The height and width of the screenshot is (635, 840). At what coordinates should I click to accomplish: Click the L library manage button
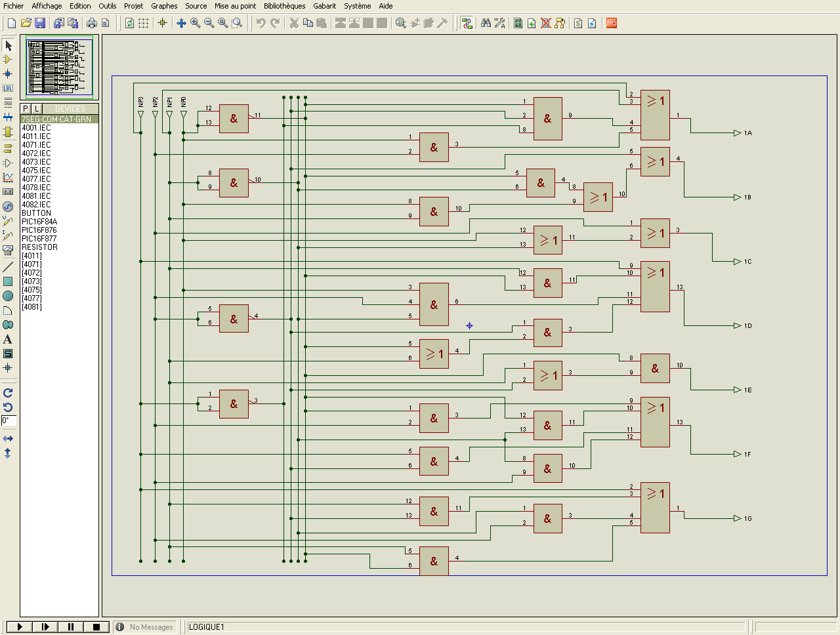pyautogui.click(x=37, y=108)
